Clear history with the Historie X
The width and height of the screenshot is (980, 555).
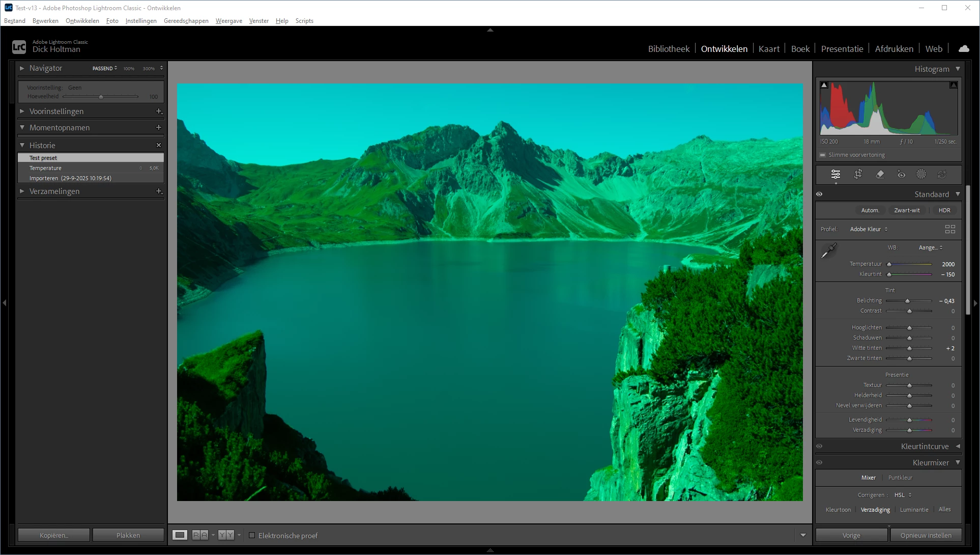click(x=159, y=145)
